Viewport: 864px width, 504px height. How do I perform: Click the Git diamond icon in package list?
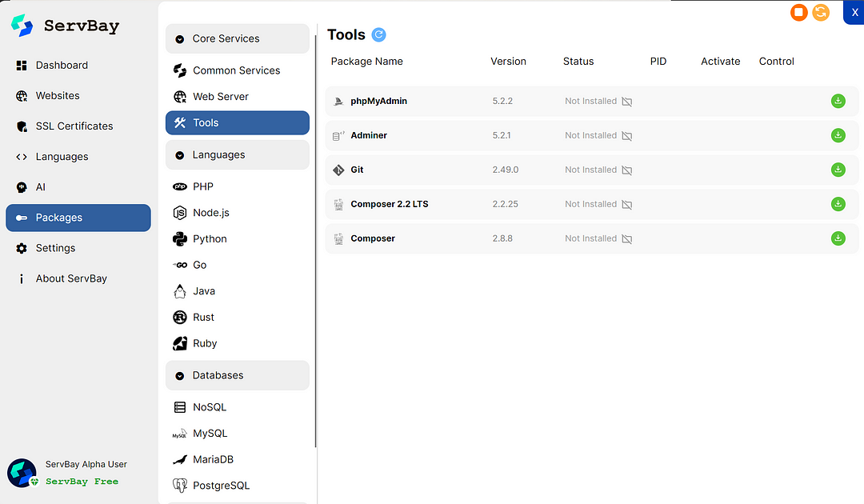click(338, 170)
